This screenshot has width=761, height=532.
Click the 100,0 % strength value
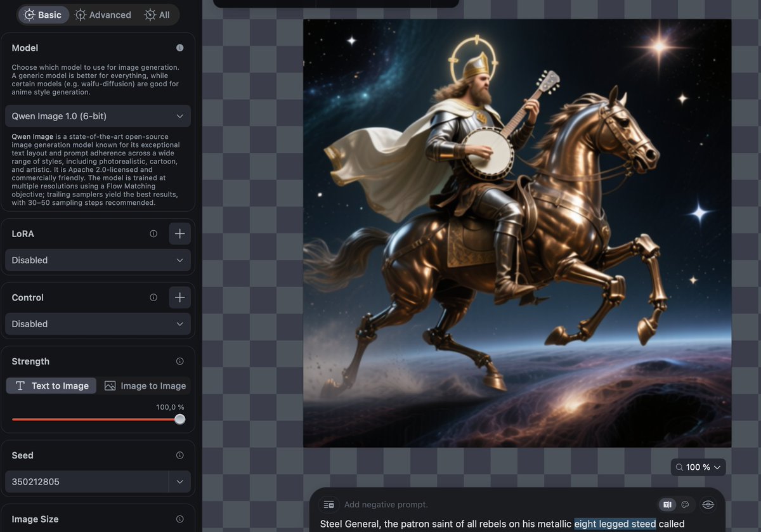(x=170, y=407)
